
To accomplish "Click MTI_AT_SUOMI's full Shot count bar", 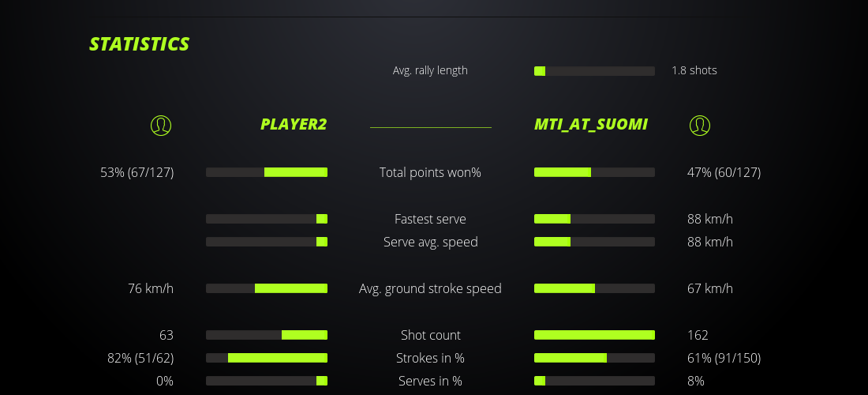I will click(x=594, y=335).
